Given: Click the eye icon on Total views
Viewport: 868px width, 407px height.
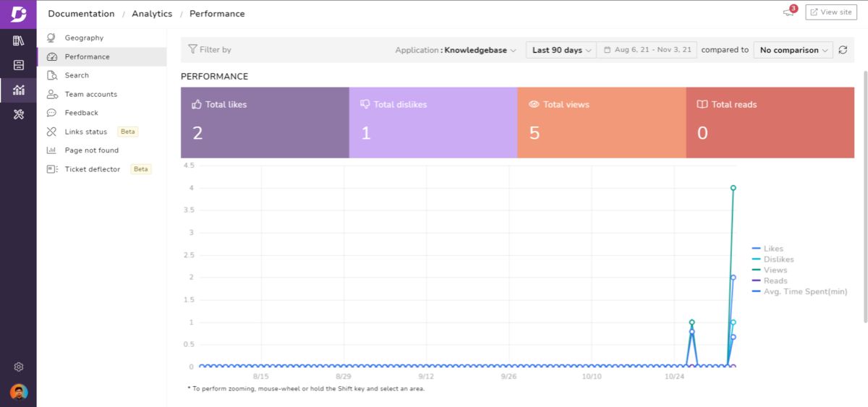Looking at the screenshot, I should tap(535, 104).
